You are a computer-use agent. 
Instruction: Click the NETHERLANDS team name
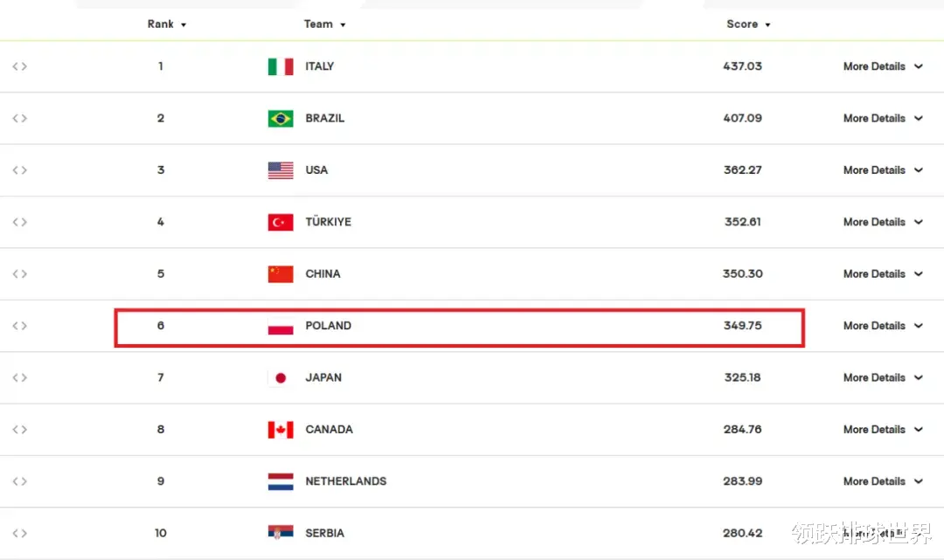pos(346,481)
